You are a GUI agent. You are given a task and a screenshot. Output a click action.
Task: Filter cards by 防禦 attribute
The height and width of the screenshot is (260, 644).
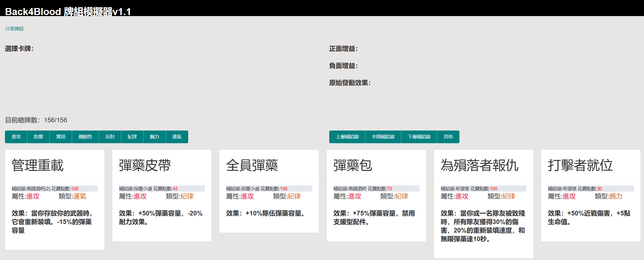click(38, 137)
